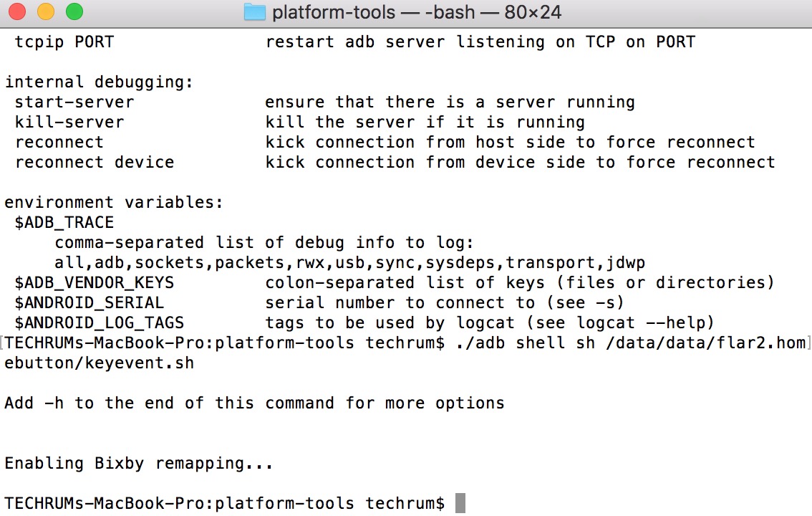
Task: Click the "ebutton/keyevent.sh" wrapped line
Action: tap(99, 363)
